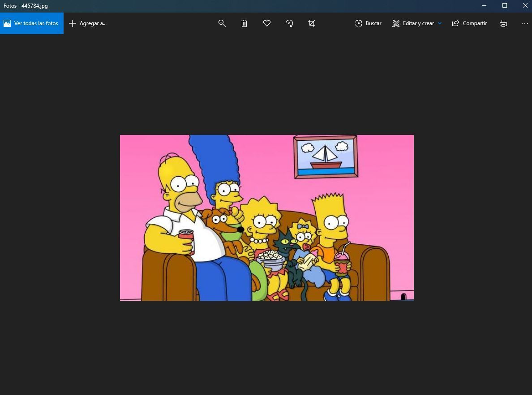
Task: Print the photo using the printer icon
Action: tap(503, 23)
